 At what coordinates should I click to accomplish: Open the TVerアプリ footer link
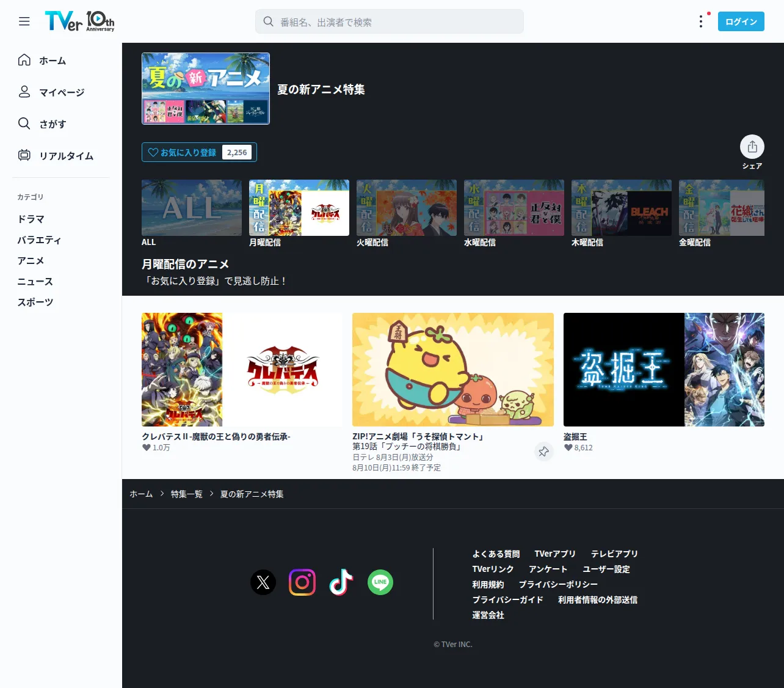(555, 554)
